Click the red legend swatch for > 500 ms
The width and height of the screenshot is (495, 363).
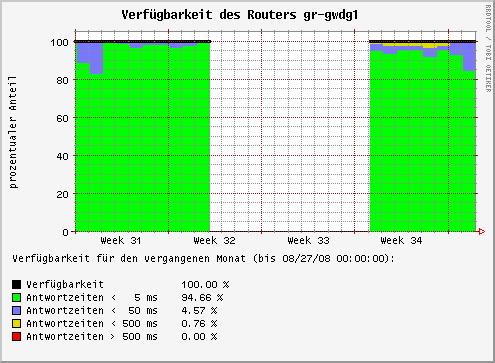(x=16, y=336)
